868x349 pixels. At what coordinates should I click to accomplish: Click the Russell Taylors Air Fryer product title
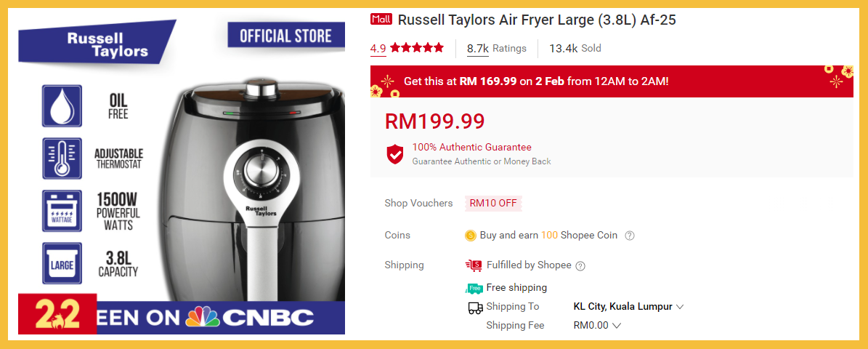[537, 20]
